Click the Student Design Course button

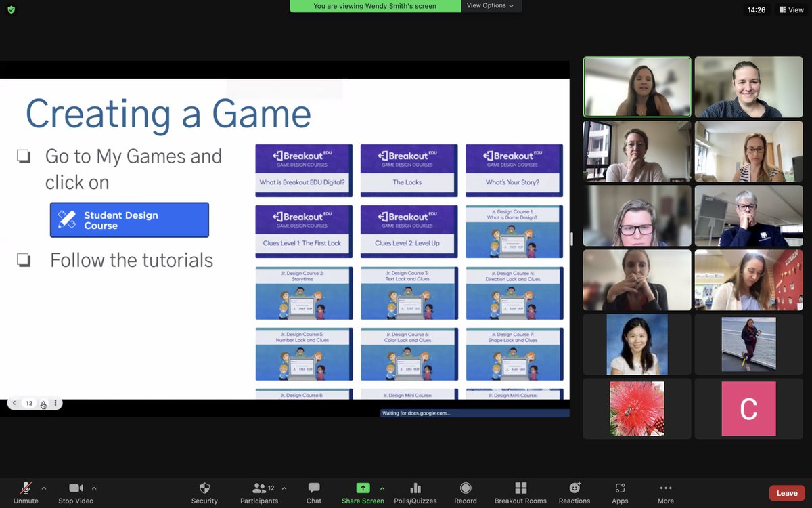pyautogui.click(x=129, y=220)
